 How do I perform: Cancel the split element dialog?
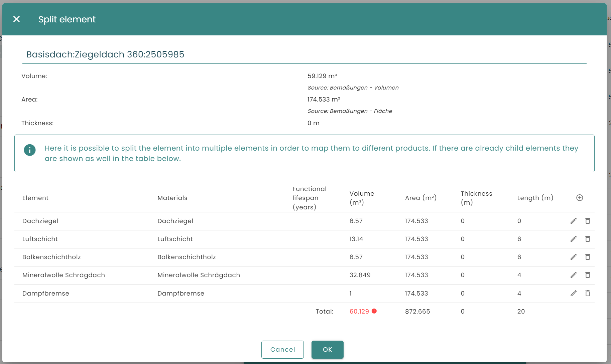click(x=282, y=350)
